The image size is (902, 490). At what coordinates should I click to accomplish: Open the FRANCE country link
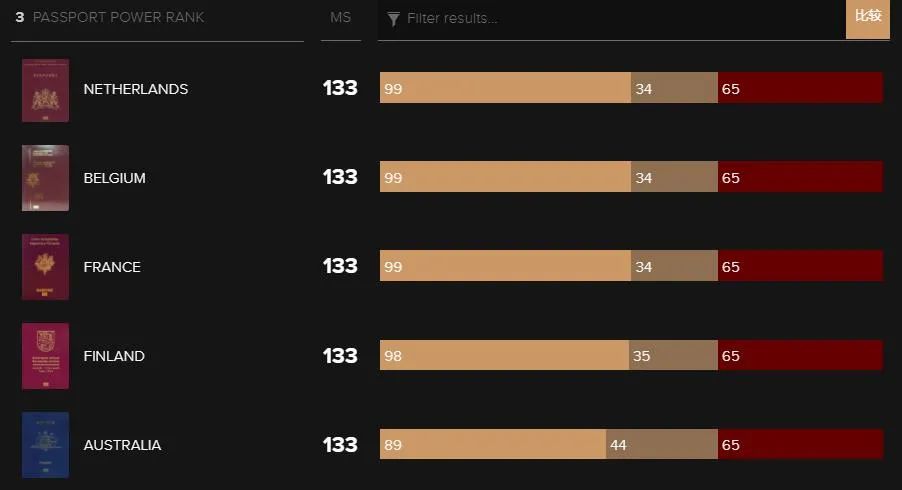tap(112, 267)
